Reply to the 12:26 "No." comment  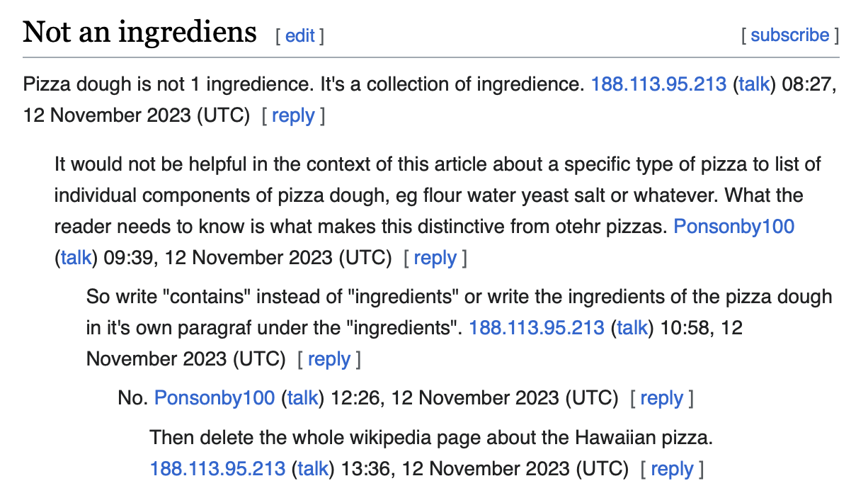click(661, 398)
